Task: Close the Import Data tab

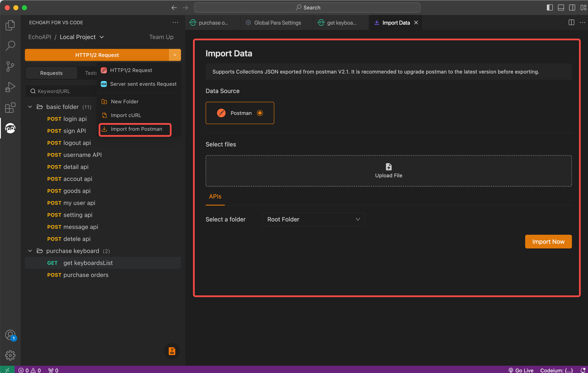Action: coord(416,23)
